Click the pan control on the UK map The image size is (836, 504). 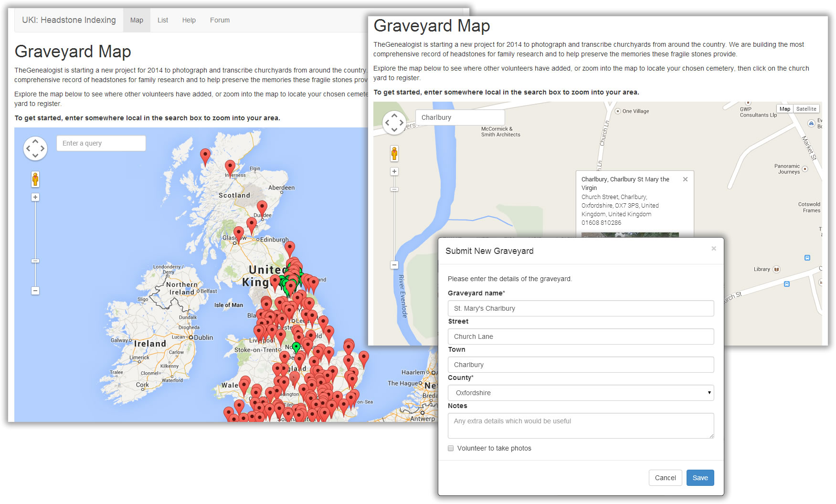click(35, 148)
